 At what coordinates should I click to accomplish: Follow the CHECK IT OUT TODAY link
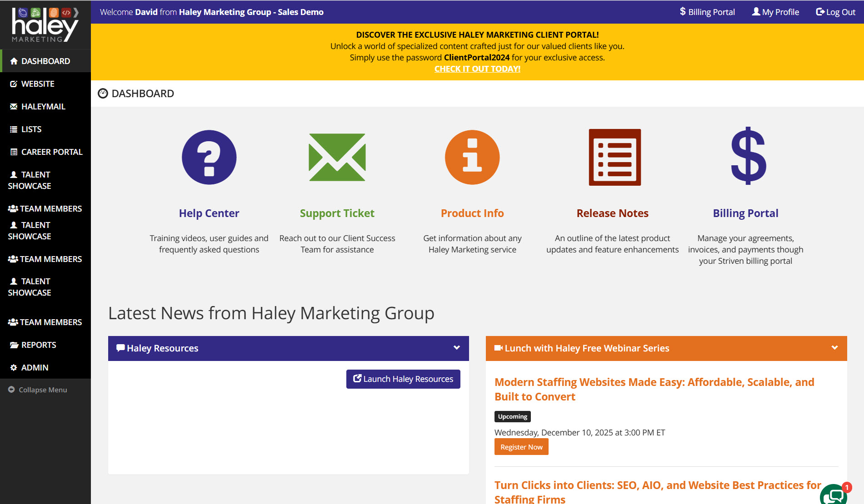[477, 69]
